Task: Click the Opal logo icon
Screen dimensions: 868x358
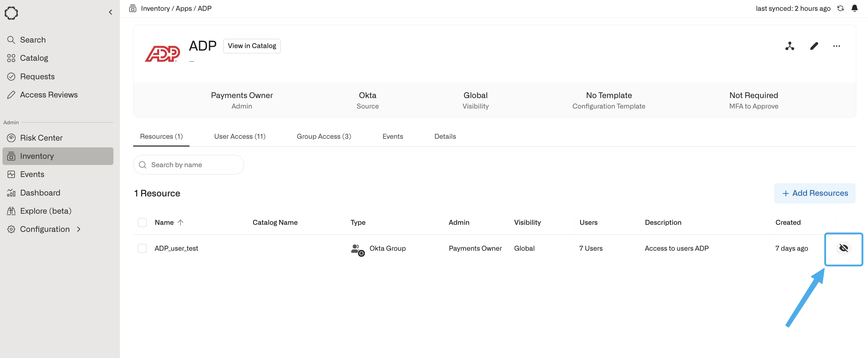Action: click(x=11, y=13)
